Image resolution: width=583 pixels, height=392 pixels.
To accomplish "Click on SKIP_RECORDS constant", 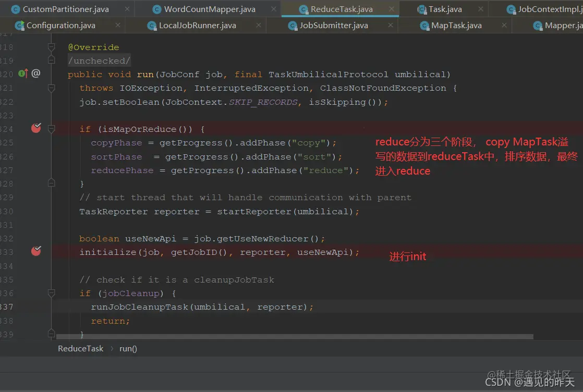I will (x=263, y=102).
